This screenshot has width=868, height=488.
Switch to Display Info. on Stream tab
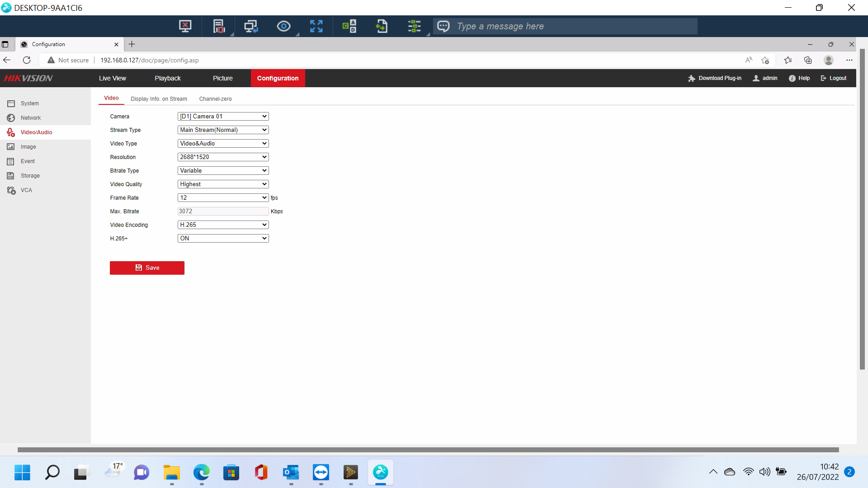159,99
